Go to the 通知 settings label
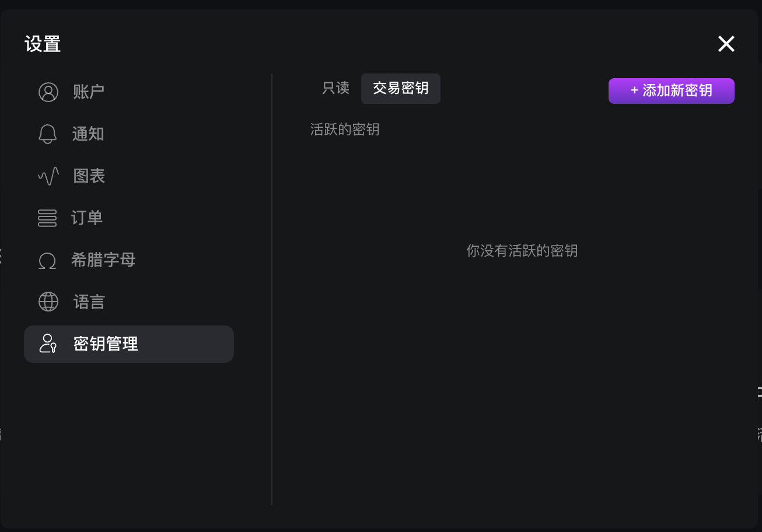The height and width of the screenshot is (532, 762). 88,134
